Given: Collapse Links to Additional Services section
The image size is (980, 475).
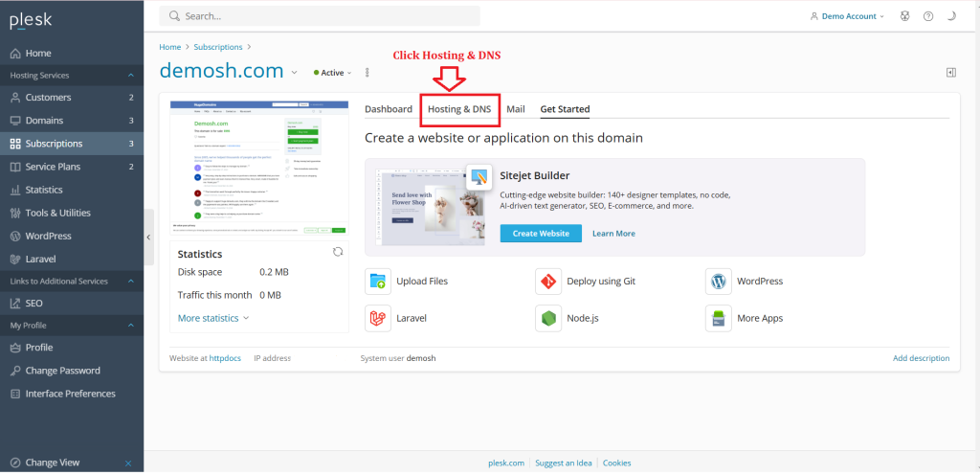Looking at the screenshot, I should tap(130, 282).
